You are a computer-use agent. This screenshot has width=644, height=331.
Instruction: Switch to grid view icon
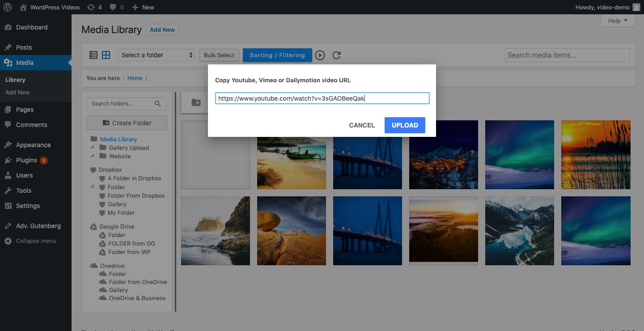(106, 55)
